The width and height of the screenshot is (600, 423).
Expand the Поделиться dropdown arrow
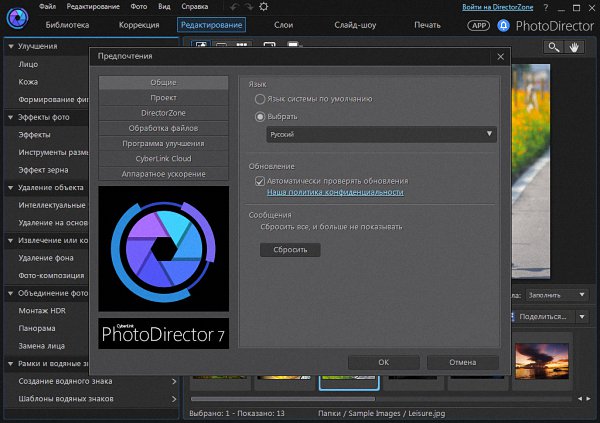pos(584,315)
